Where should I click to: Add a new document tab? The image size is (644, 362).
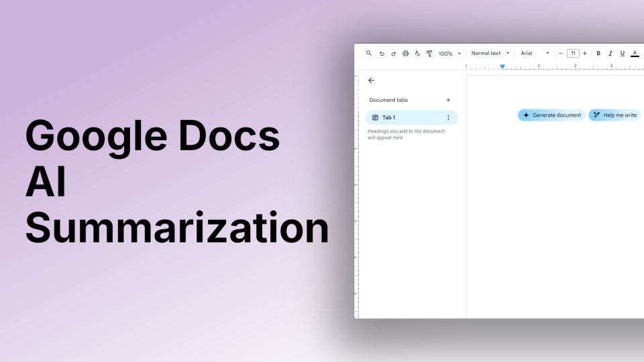point(448,100)
